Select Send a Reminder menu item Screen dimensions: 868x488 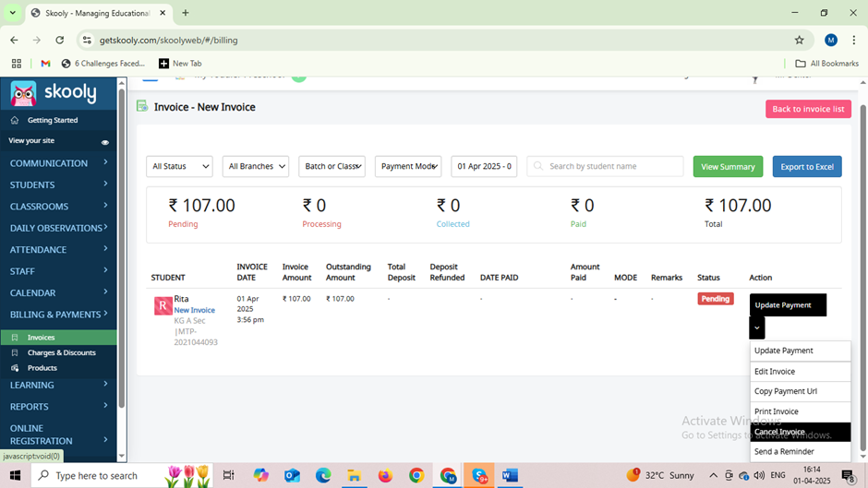point(800,451)
